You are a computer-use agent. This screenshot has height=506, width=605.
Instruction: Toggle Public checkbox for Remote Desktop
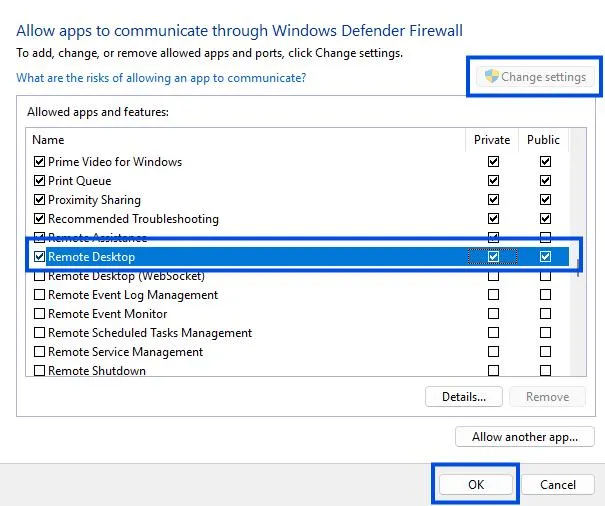[545, 256]
